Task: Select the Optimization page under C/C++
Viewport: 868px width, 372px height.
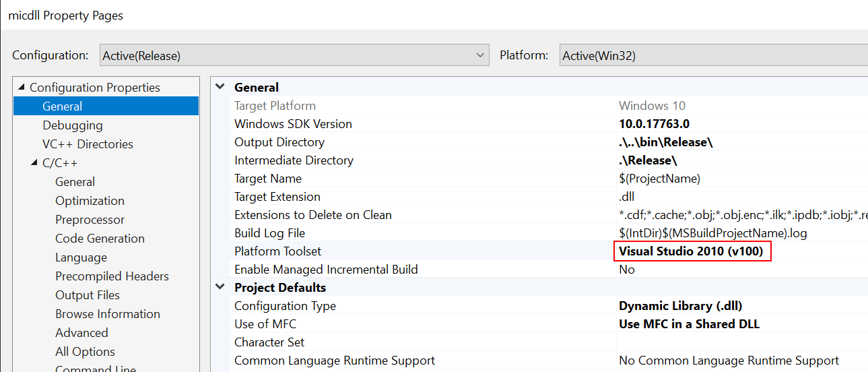Action: [x=90, y=201]
